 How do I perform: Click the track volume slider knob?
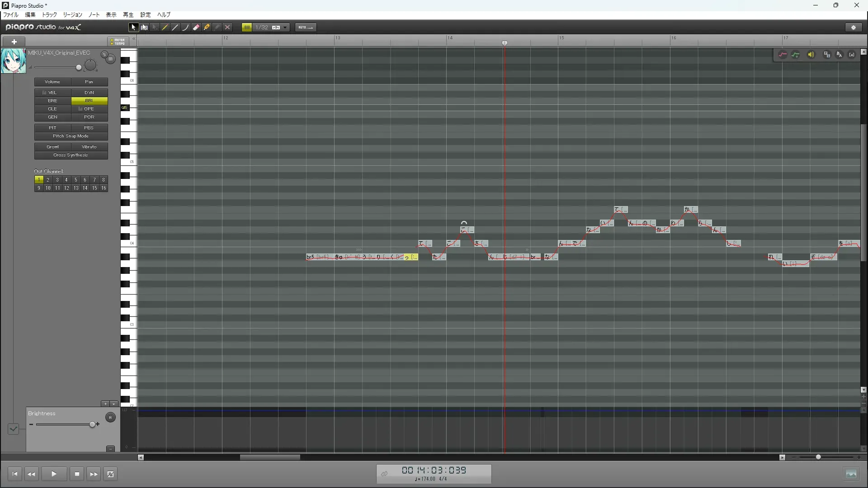79,68
